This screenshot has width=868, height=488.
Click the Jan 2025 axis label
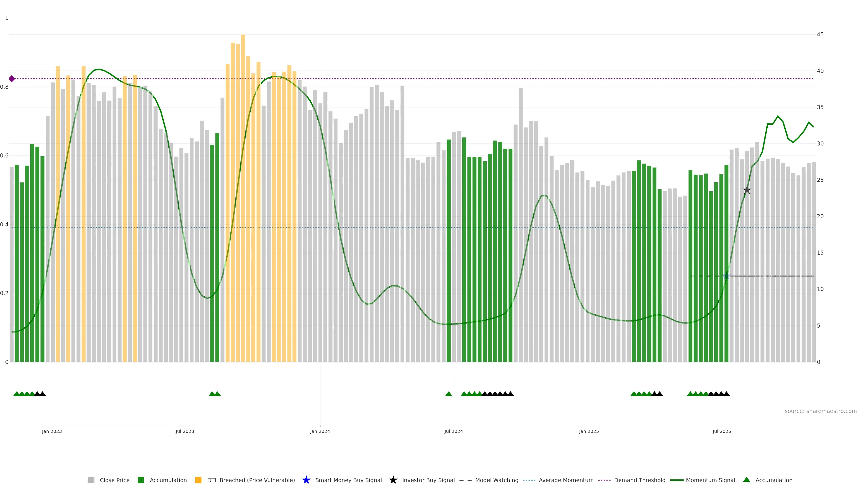(589, 431)
